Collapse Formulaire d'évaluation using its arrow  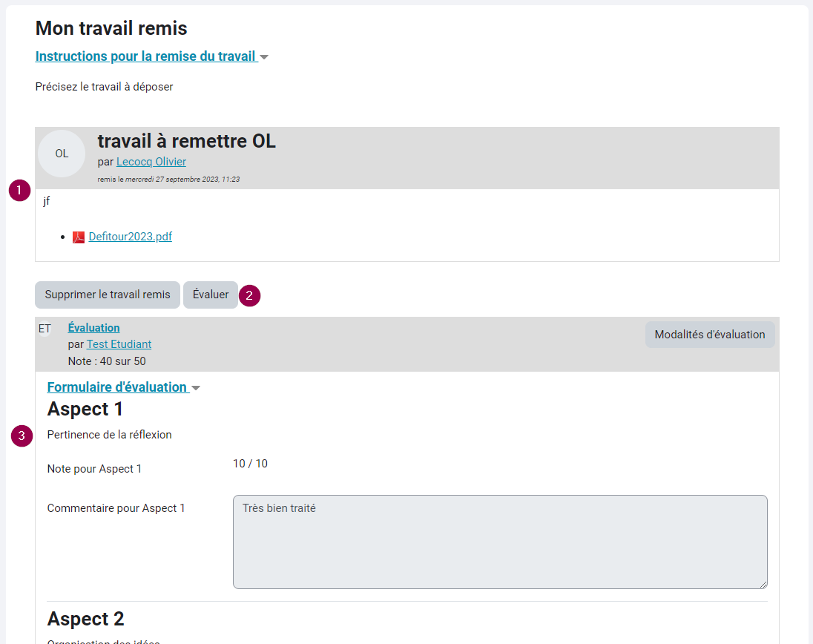pyautogui.click(x=196, y=388)
